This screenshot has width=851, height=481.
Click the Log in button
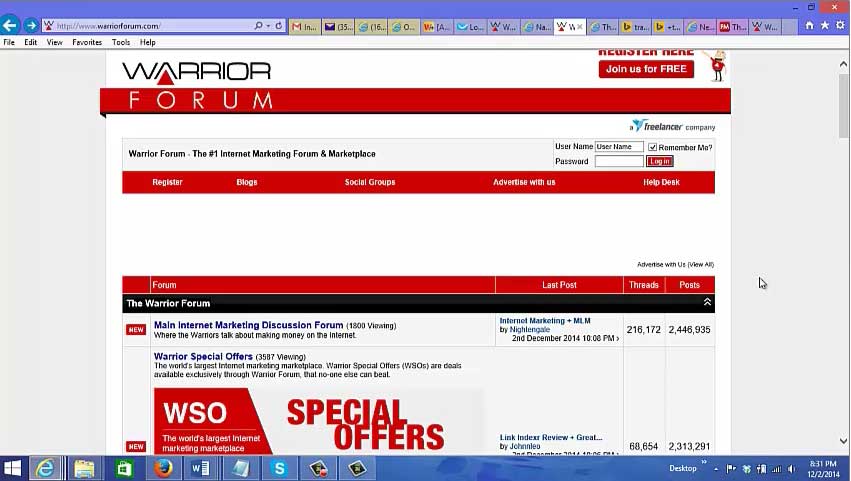[659, 161]
